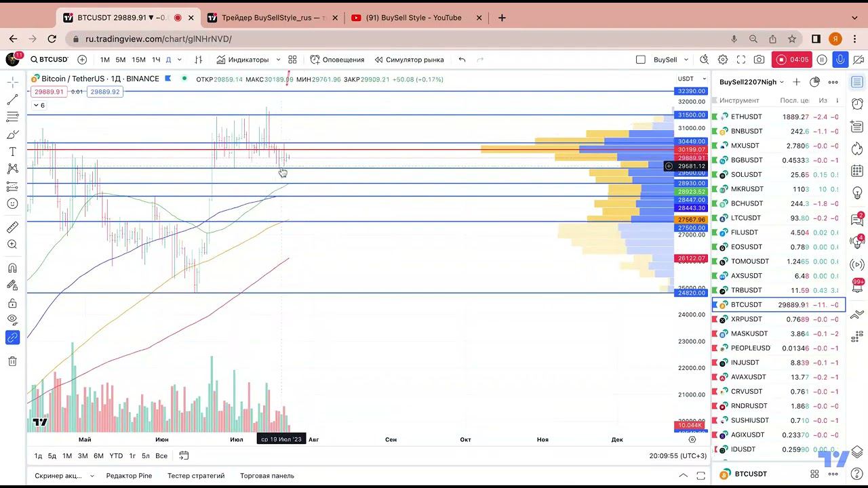This screenshot has width=868, height=488.
Task: Select XRPUSDT in the watchlist
Action: [778, 319]
